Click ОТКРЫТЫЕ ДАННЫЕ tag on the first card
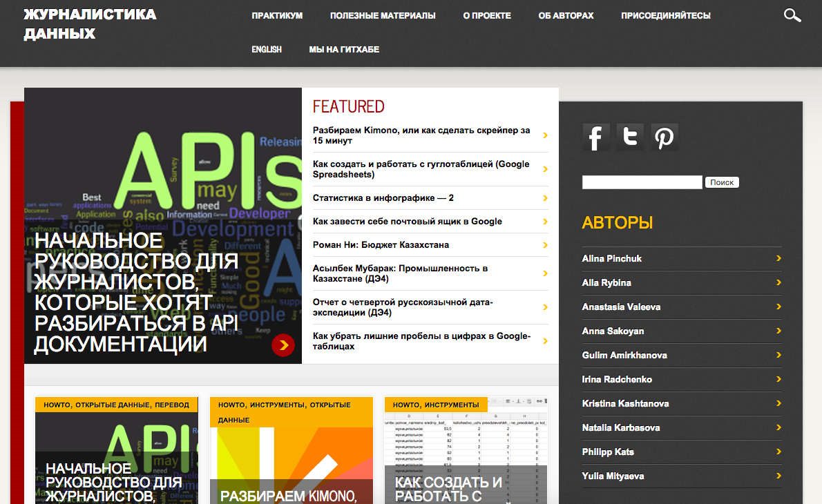This screenshot has height=504, width=822. pyautogui.click(x=112, y=405)
